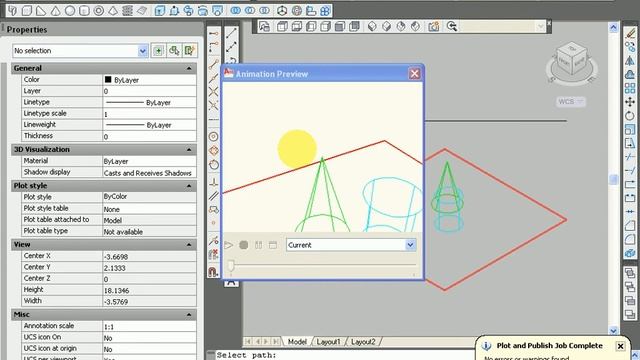The width and height of the screenshot is (640, 360).
Task: Collapse the Misc section
Action: tap(189, 315)
